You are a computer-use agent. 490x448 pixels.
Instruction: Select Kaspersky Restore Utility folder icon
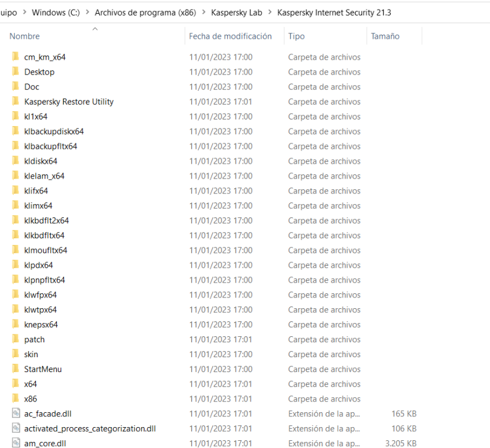(x=16, y=102)
